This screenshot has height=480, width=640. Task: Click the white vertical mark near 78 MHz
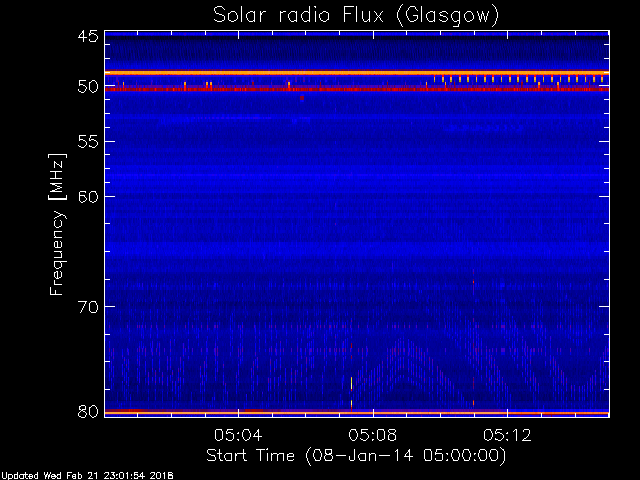click(351, 384)
